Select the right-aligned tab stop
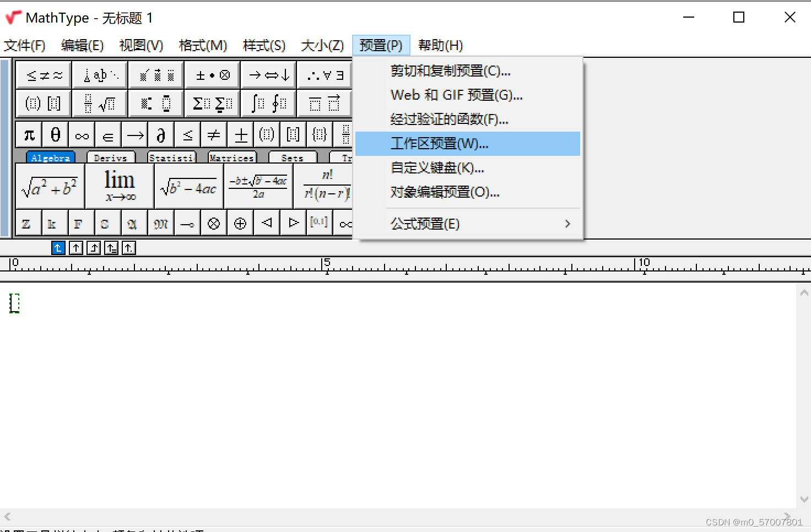 [94, 248]
